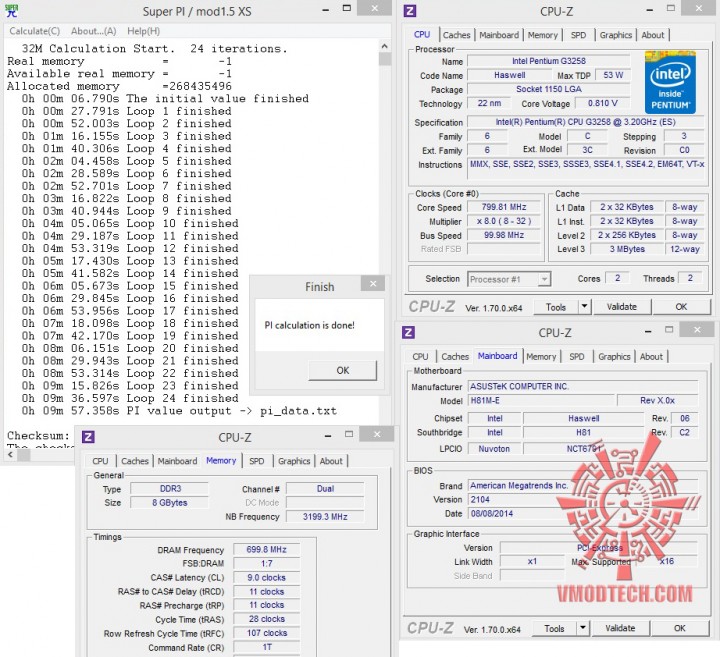The image size is (720, 657).
Task: Click Tools button in top CPU-Z window
Action: click(x=556, y=307)
